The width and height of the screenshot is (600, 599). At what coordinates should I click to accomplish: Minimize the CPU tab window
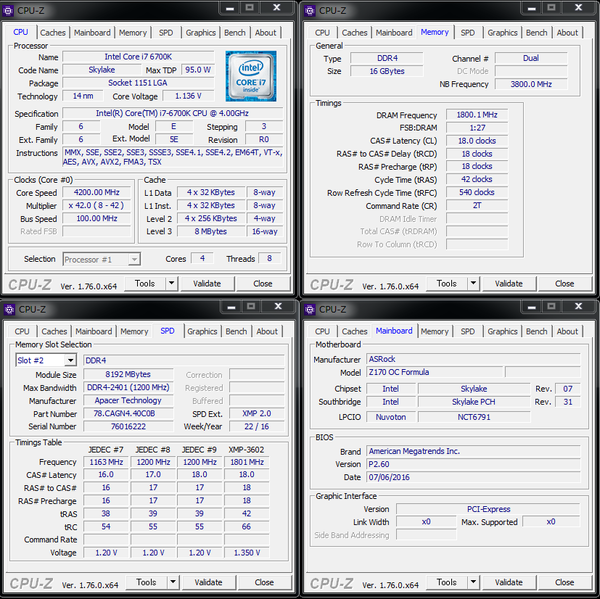(230, 8)
